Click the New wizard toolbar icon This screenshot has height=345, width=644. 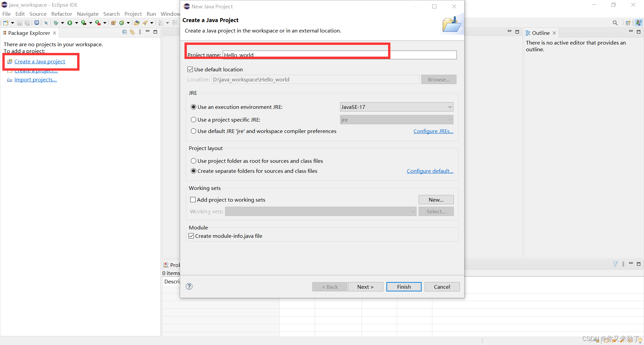tap(6, 23)
